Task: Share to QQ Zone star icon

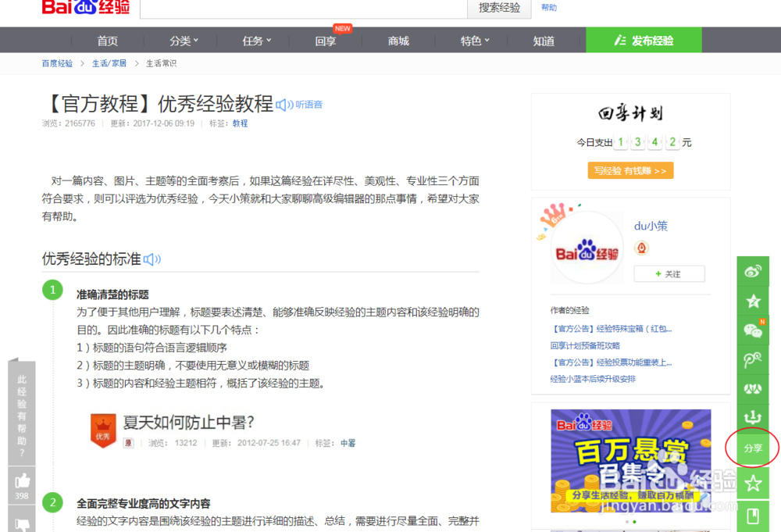Action: 753,301
